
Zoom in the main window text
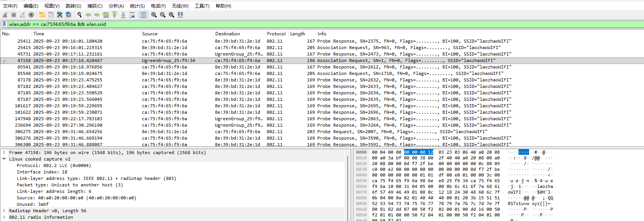pyautogui.click(x=154, y=15)
